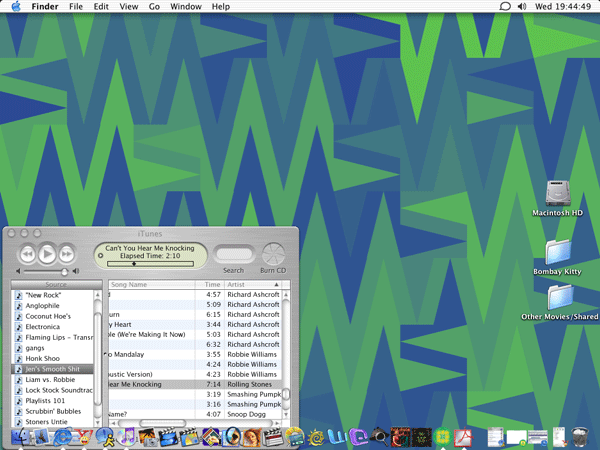Viewport: 600px width, 450px height.
Task: Skip forward to the next track
Action: [67, 254]
